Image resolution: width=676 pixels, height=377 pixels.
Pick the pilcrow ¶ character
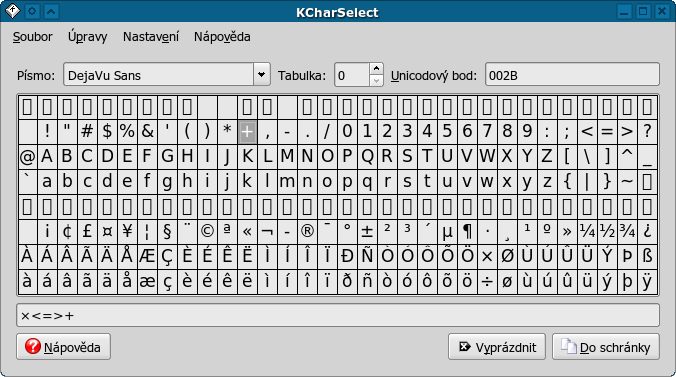pos(467,232)
